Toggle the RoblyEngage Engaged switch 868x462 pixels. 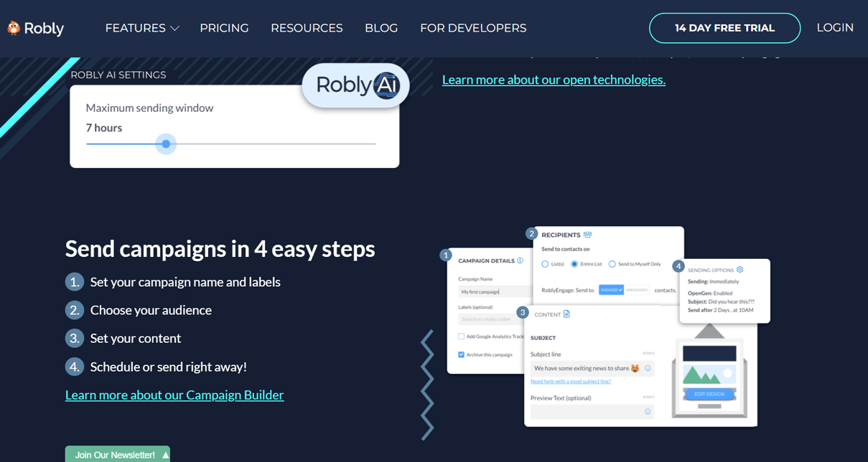(x=611, y=290)
